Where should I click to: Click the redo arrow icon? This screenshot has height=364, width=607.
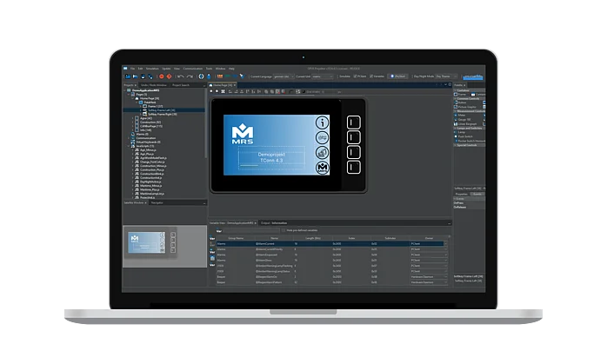pyautogui.click(x=190, y=76)
